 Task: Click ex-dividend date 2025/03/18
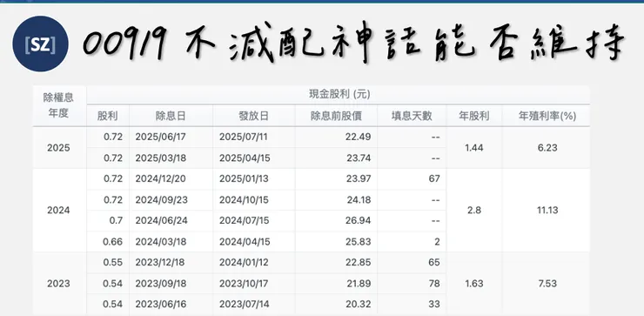(161, 158)
